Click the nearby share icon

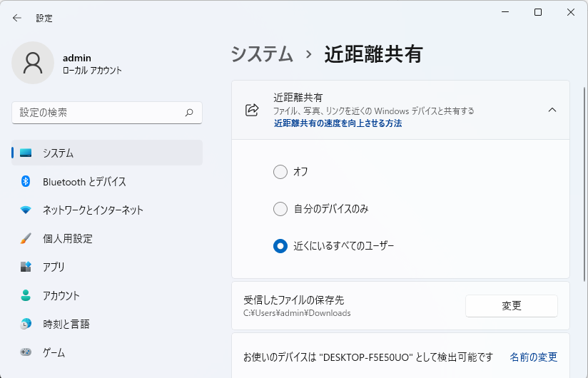coord(252,110)
